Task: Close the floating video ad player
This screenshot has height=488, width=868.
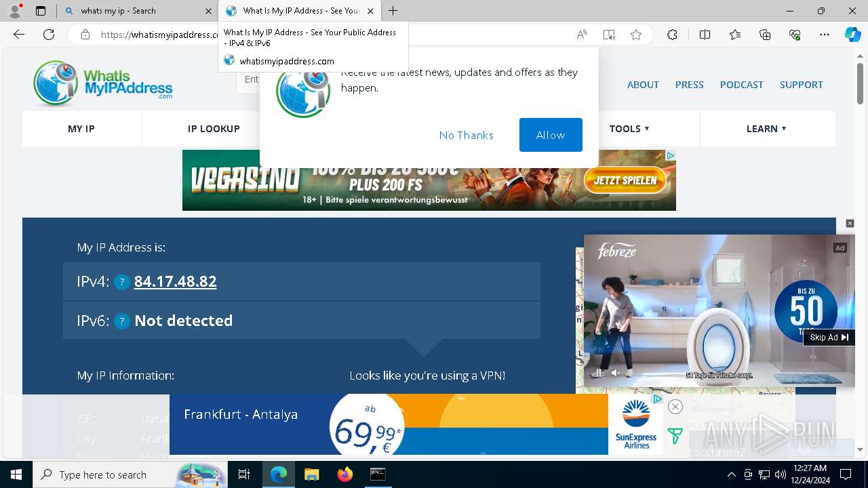Action: pyautogui.click(x=850, y=224)
